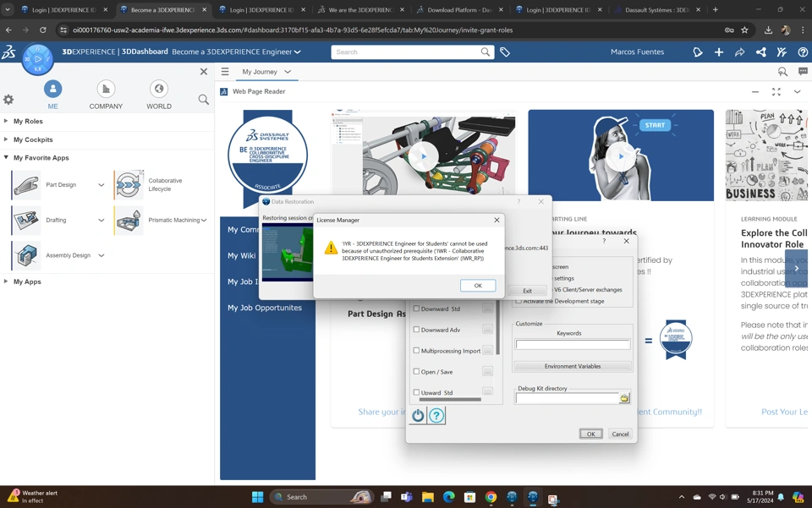The image size is (812, 508).
Task: Click OK in settings dialog
Action: (x=591, y=434)
